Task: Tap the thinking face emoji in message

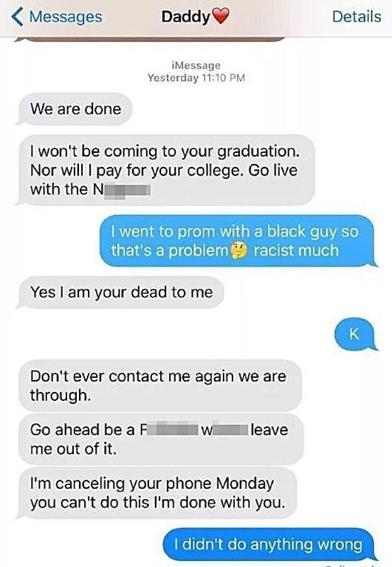Action: coord(239,250)
